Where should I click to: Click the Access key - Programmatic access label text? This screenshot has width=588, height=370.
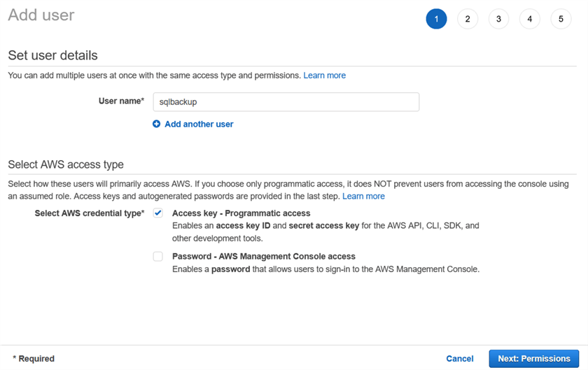coord(241,213)
